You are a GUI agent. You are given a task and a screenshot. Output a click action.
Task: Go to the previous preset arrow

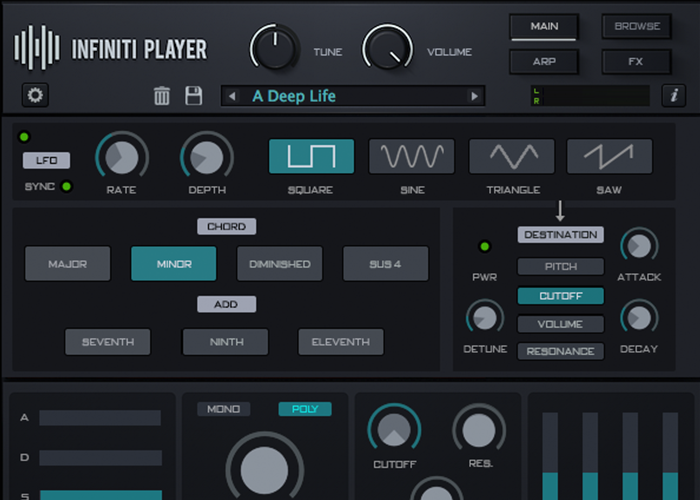(233, 96)
